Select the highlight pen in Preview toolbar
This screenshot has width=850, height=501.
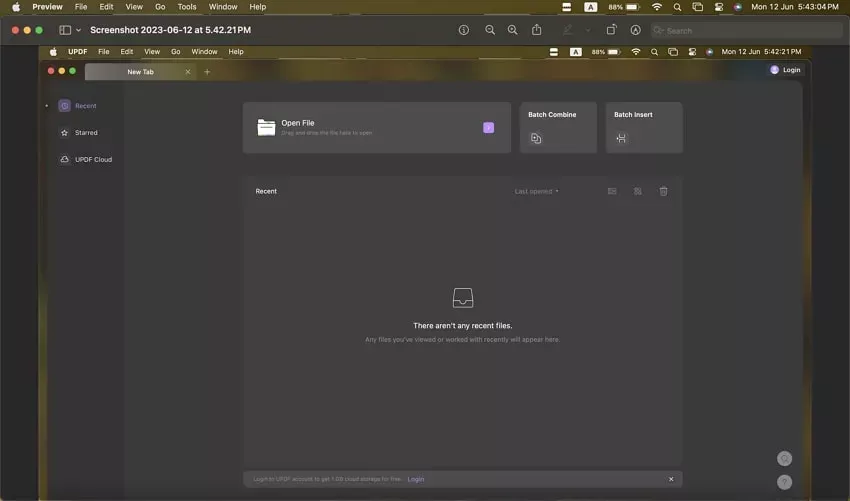[x=568, y=30]
